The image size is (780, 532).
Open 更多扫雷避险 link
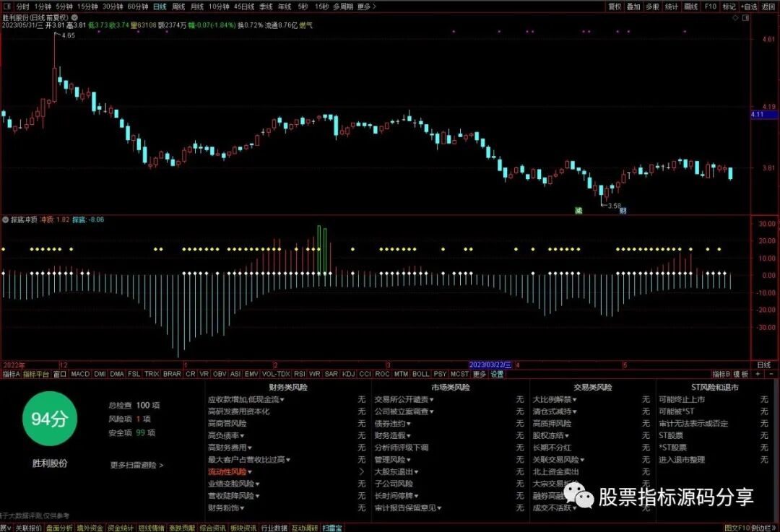coord(136,465)
